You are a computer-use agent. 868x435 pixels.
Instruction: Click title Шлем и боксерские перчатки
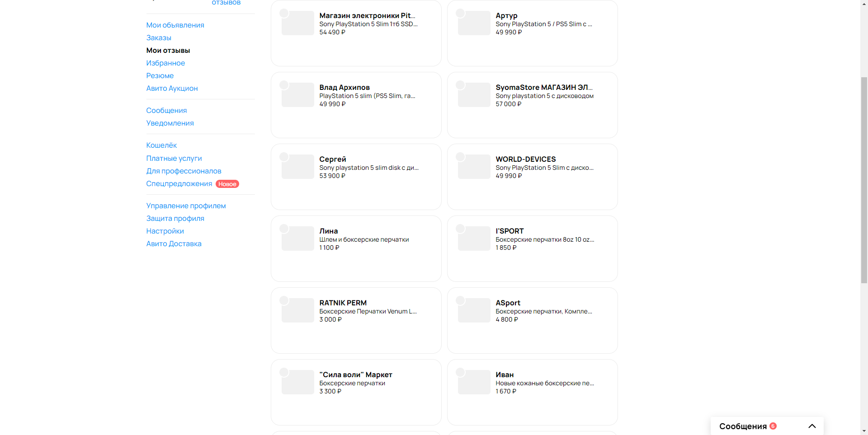click(364, 239)
